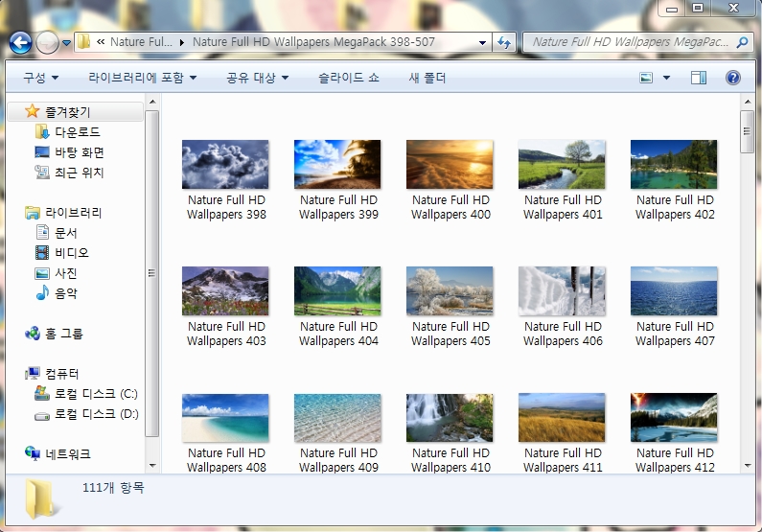762x532 pixels.
Task: Select Nature Full HD Wallpapers 412 thumbnail
Action: [674, 418]
